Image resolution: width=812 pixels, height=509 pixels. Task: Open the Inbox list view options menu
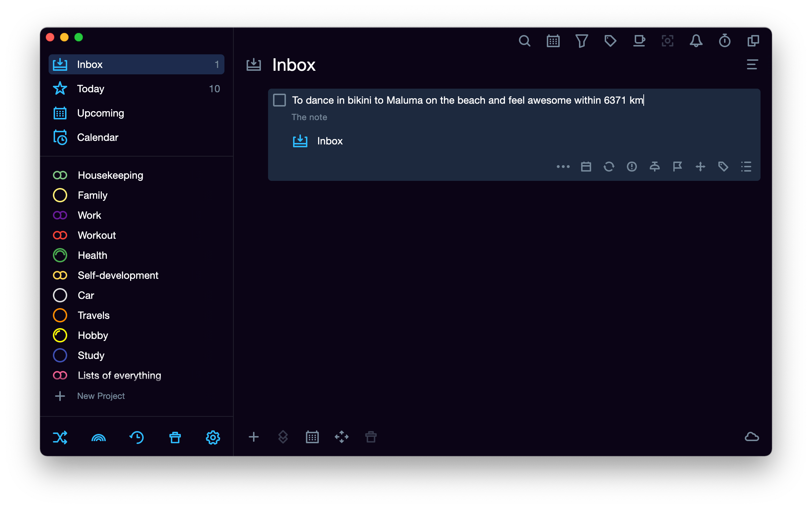click(752, 65)
